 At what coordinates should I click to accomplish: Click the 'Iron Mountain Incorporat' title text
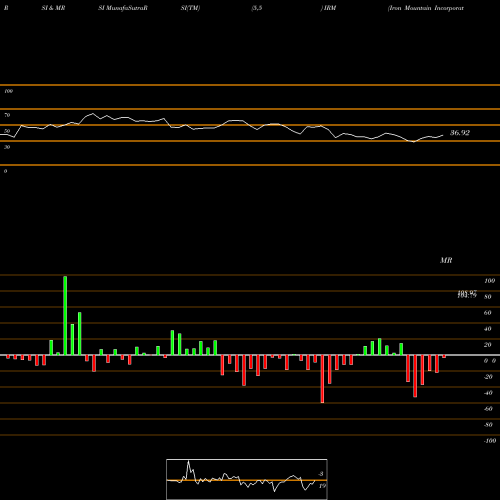pos(426,8)
